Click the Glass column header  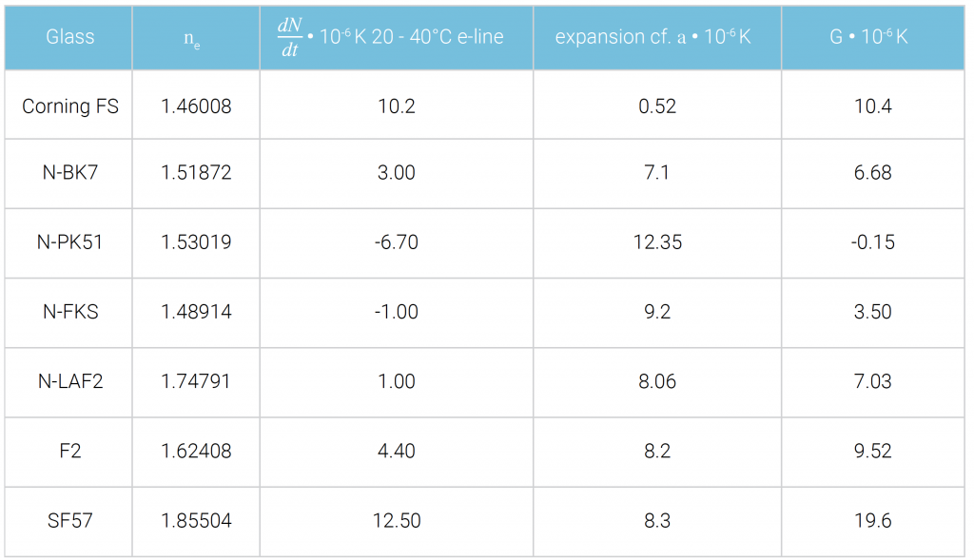click(69, 37)
